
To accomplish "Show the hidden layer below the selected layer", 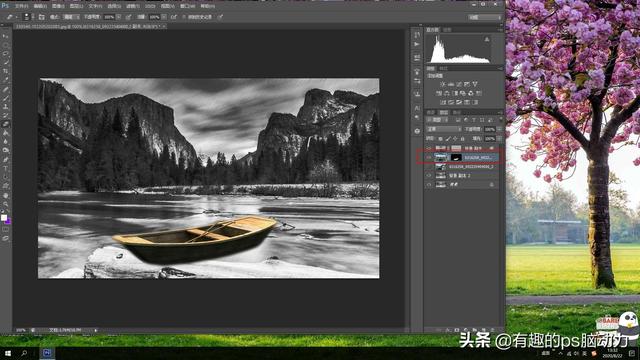I will click(429, 167).
